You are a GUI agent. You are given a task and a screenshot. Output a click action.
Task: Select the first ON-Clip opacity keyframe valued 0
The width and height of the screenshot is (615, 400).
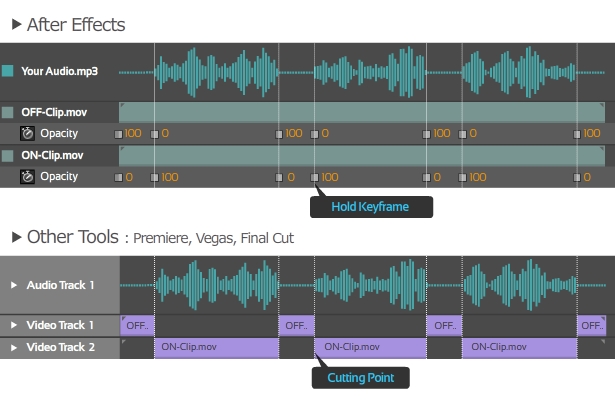118,178
